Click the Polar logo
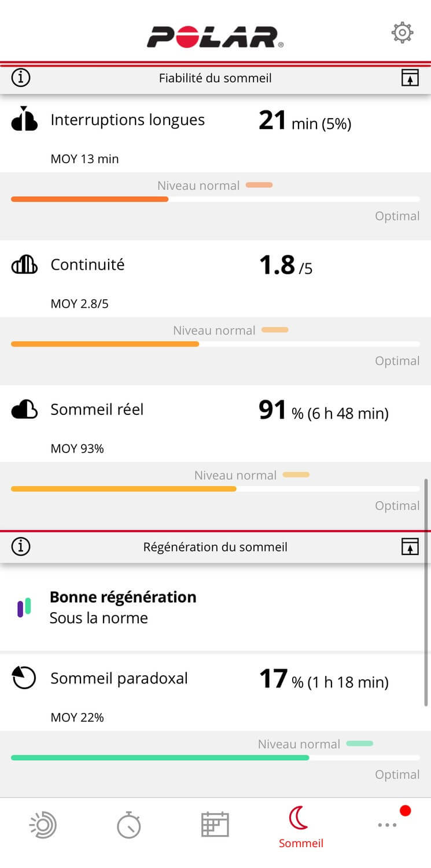 tap(215, 36)
